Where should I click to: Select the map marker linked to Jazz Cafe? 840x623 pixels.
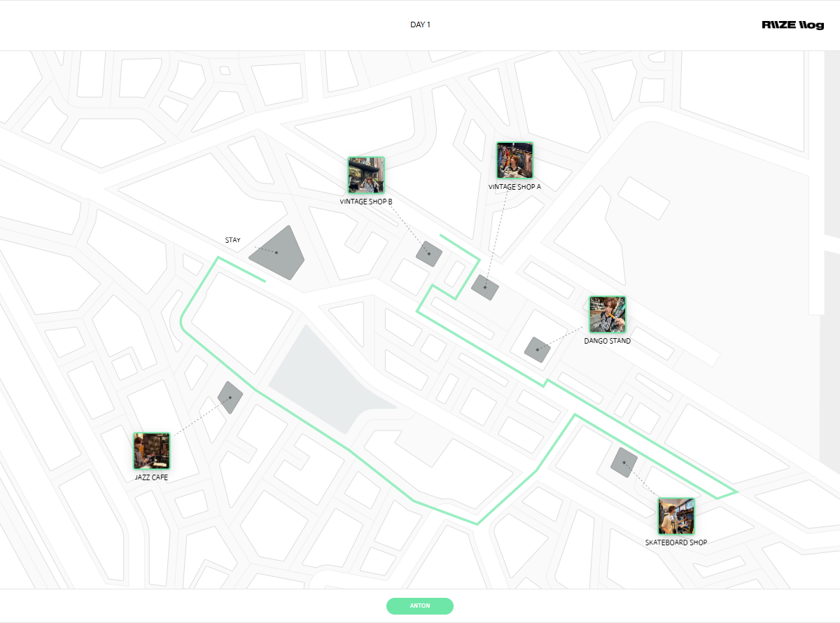(x=230, y=398)
